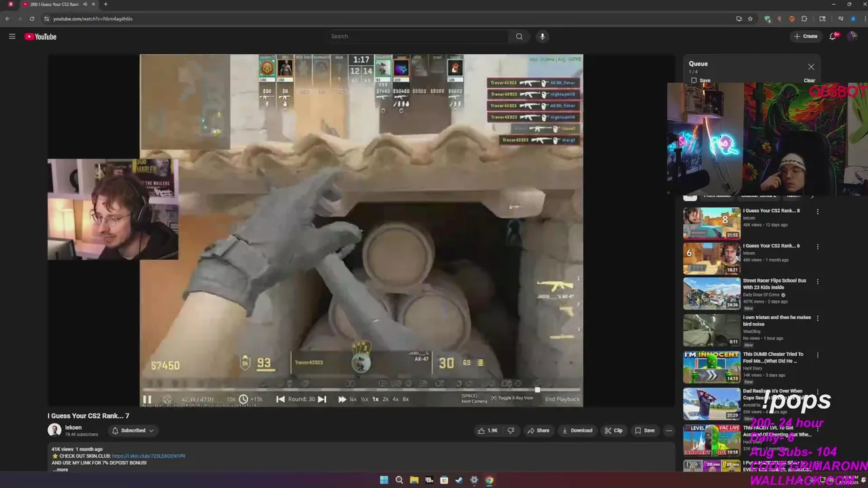
Task: Bookmark this page with the star icon
Action: point(750,19)
